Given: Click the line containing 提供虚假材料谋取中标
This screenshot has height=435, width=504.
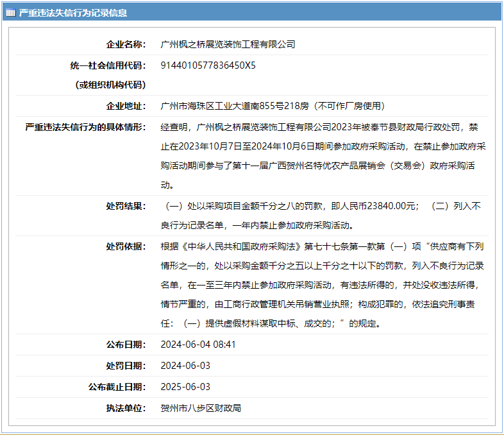Looking at the screenshot, I should [x=271, y=324].
